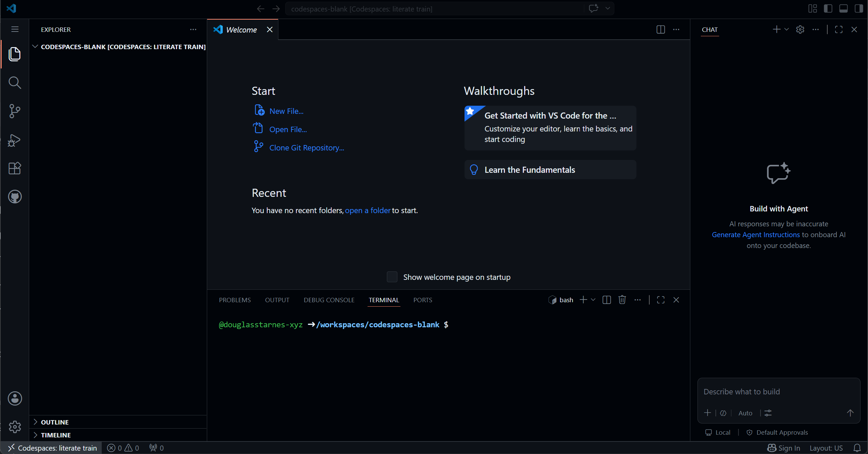Open the GitHub view in activity bar
Screen dimensions: 868x454
[x=15, y=197]
